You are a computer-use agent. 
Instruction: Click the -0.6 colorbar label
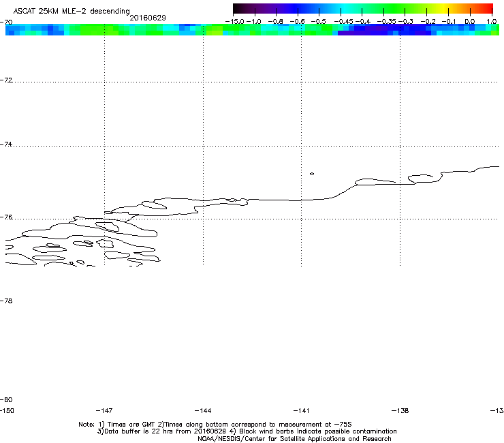coord(298,22)
